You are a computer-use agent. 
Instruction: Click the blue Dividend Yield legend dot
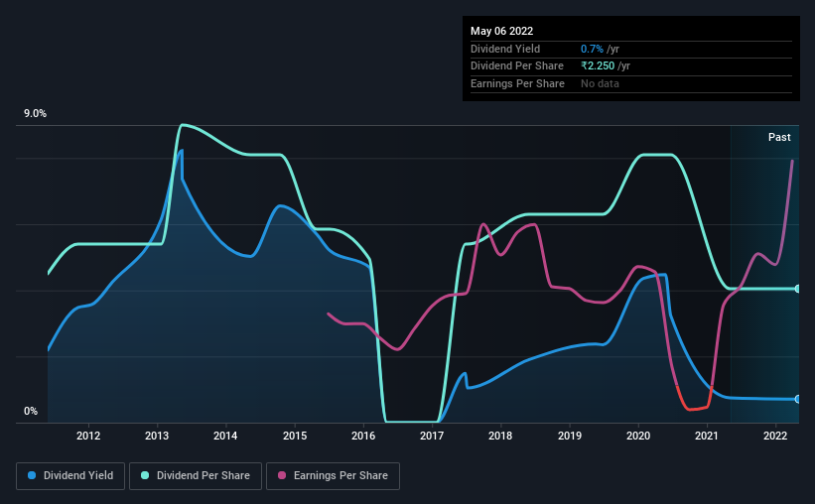(32, 475)
